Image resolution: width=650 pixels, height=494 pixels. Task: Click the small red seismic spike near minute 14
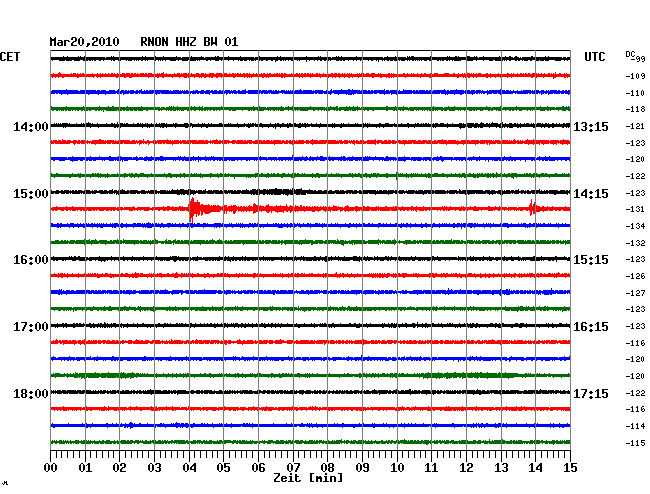point(532,208)
